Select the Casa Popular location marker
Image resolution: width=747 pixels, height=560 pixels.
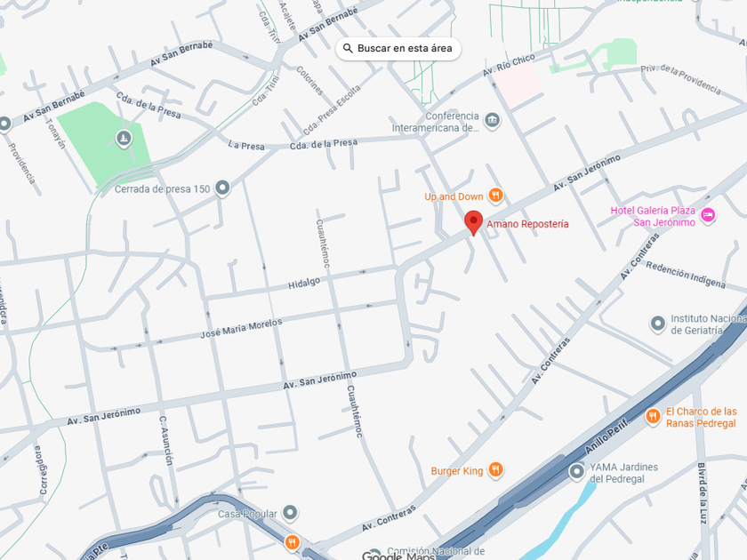tap(290, 513)
